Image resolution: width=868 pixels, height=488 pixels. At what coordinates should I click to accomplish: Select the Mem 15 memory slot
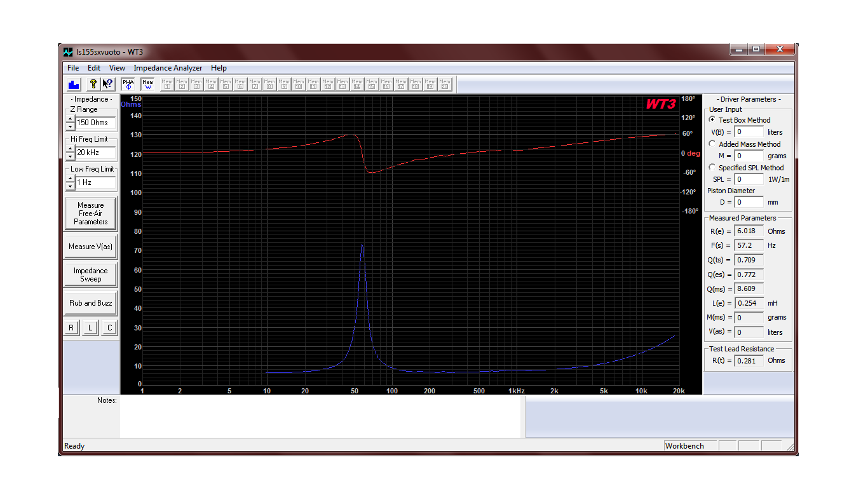[372, 84]
